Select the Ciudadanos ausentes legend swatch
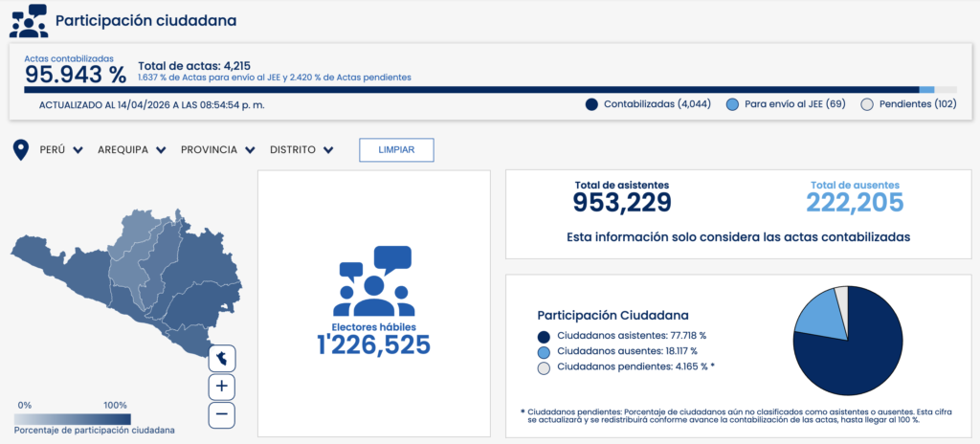 point(545,351)
